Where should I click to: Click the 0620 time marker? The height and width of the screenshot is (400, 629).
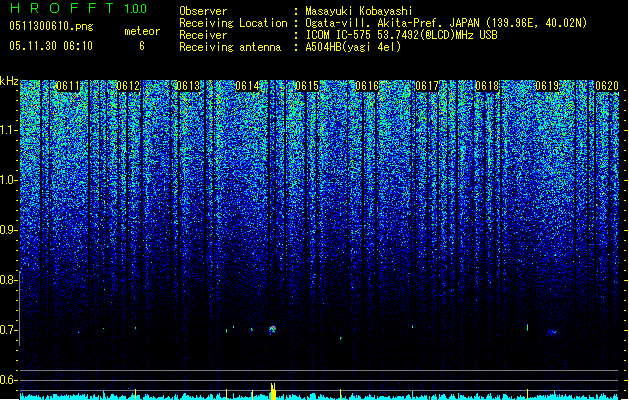(607, 86)
